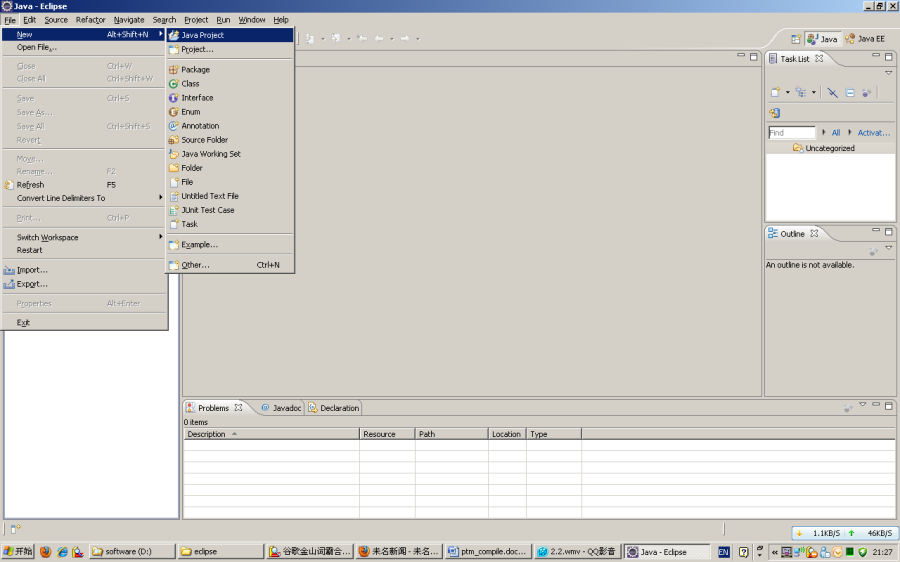
Task: Create a new Class
Action: 230,84
